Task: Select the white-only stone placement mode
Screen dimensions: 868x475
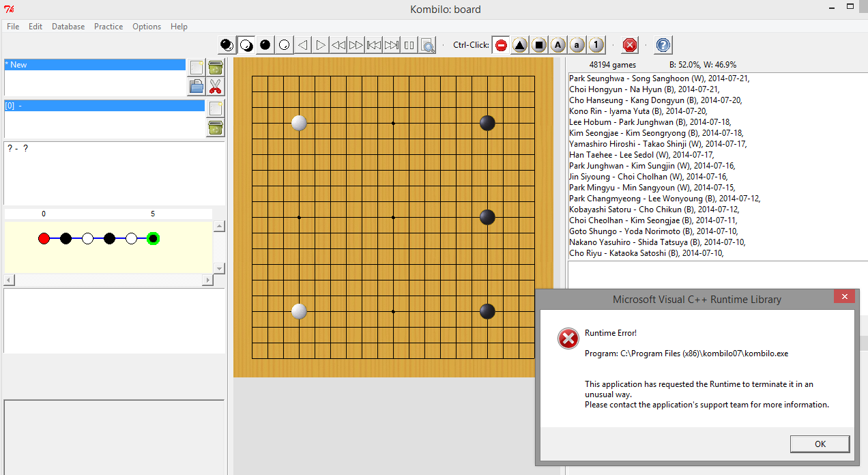Action: click(284, 45)
